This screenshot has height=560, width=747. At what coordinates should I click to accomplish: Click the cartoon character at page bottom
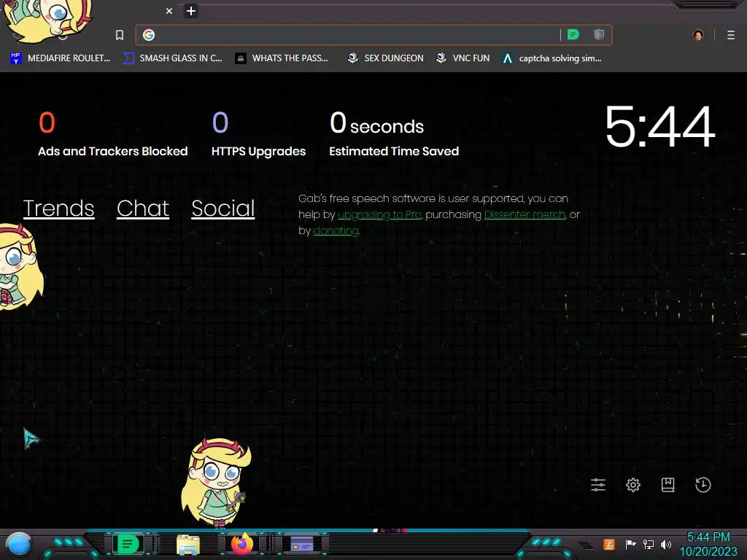(216, 482)
